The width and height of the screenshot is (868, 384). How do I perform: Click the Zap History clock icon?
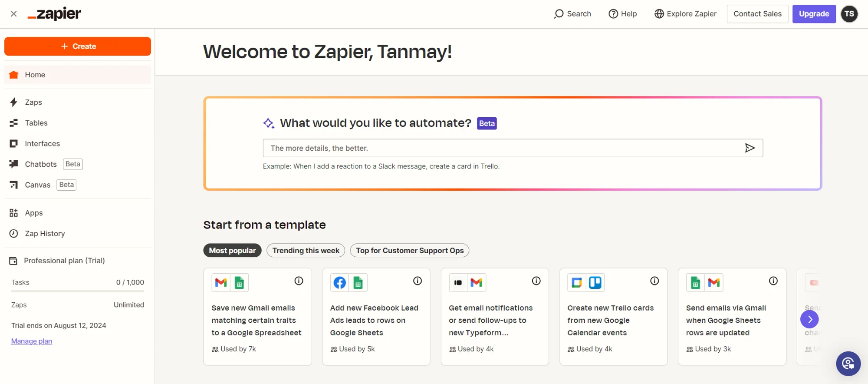[x=14, y=234]
